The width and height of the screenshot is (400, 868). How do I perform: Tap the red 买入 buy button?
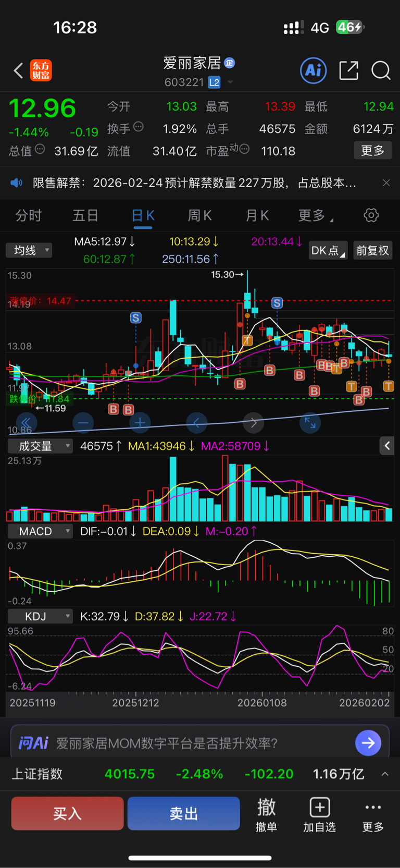click(x=67, y=813)
